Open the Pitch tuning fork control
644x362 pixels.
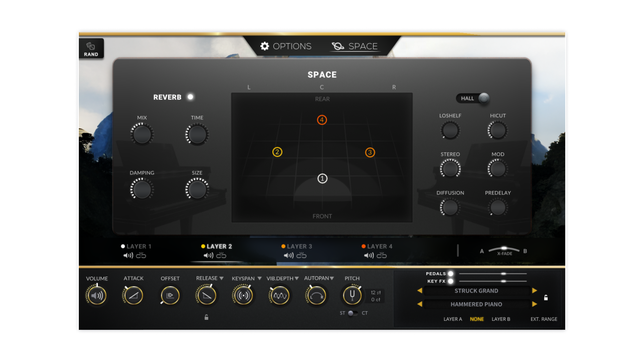point(352,295)
